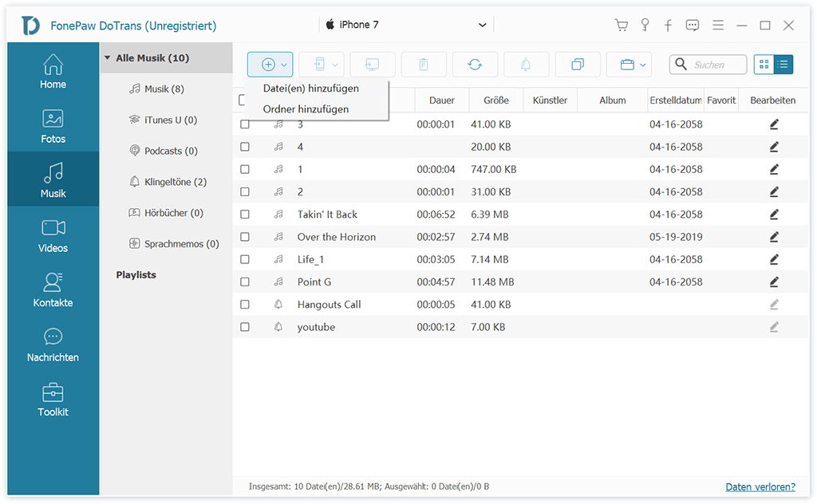Click the export to device toolbar icon
The width and height of the screenshot is (817, 504).
[x=319, y=65]
